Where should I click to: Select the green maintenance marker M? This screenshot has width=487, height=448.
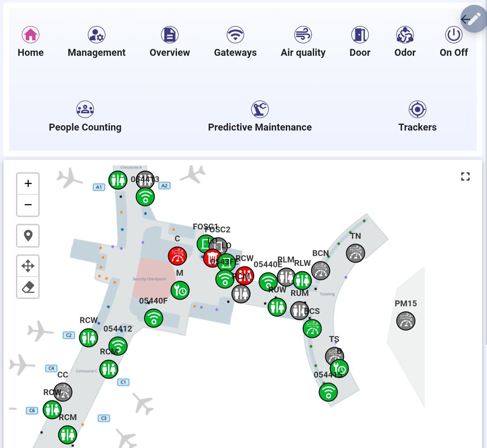(180, 291)
